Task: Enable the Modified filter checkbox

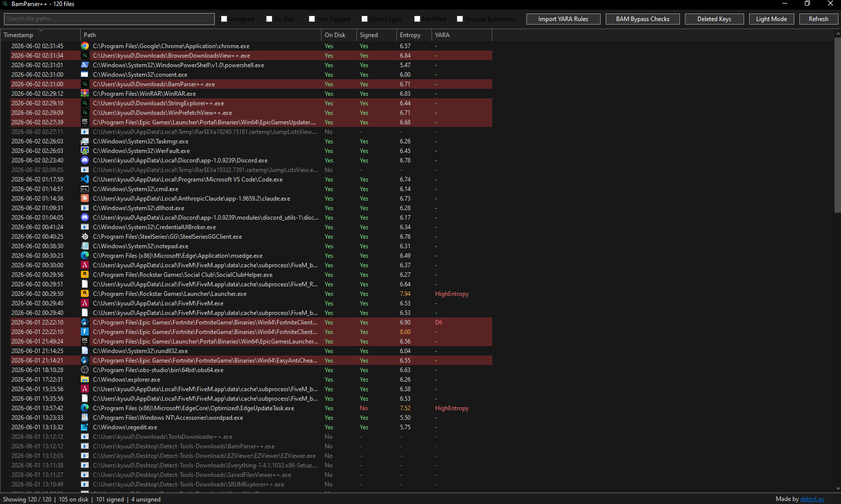Action: (417, 19)
